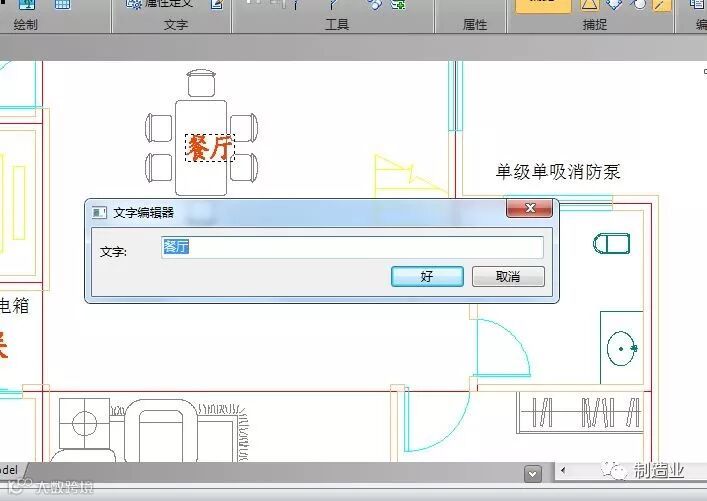Click the 好 (OK) button
The width and height of the screenshot is (707, 501).
point(427,276)
